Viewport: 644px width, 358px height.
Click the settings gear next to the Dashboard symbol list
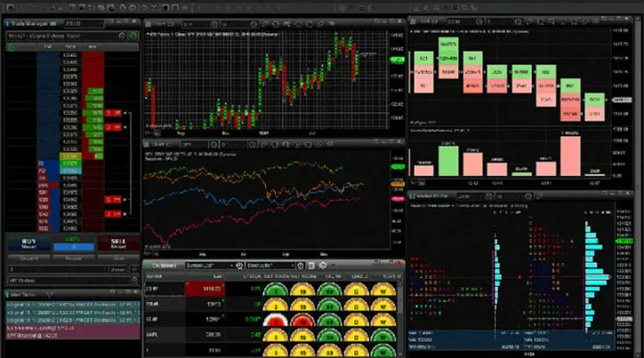pos(239,266)
